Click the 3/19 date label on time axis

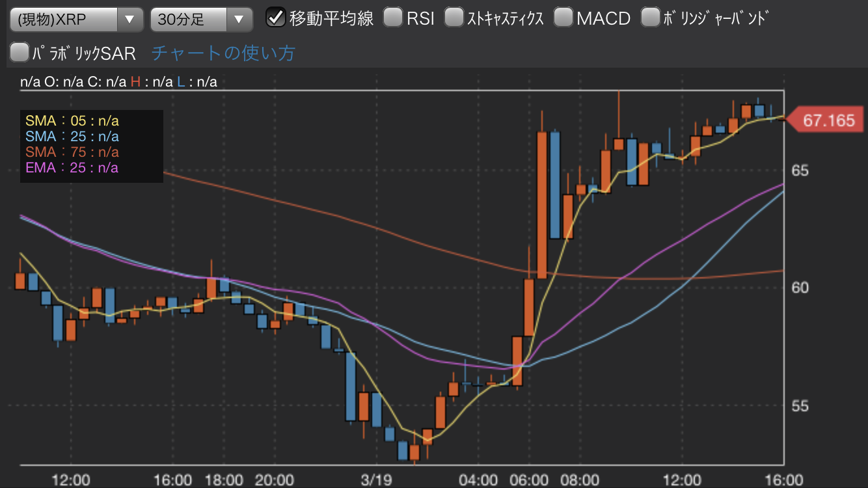point(376,480)
